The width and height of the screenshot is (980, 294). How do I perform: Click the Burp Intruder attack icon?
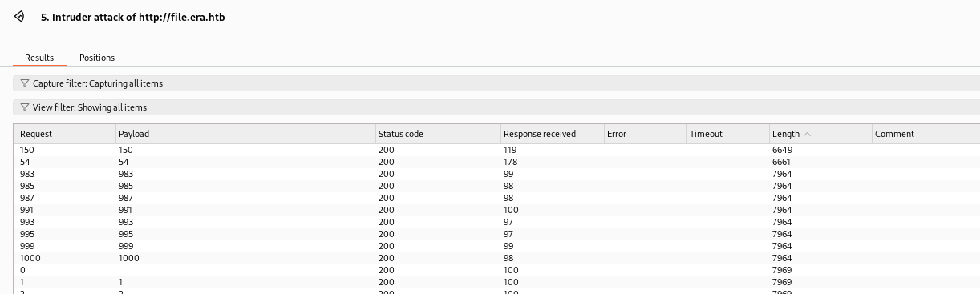[x=19, y=16]
